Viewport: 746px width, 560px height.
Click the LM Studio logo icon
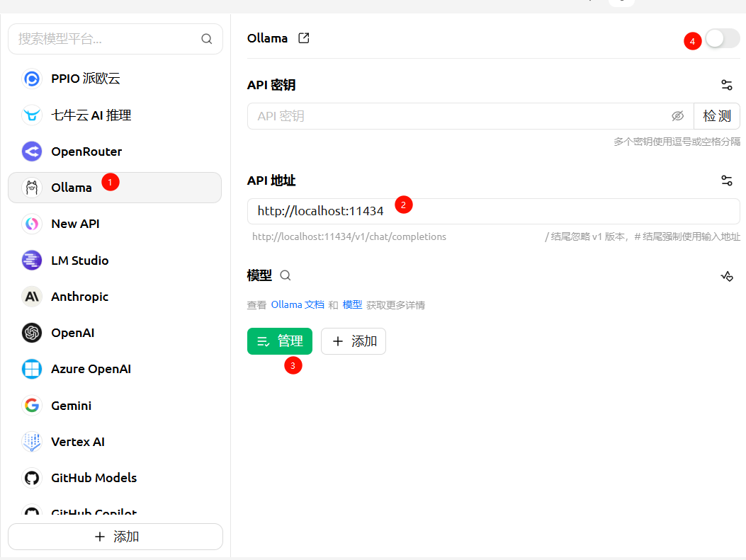tap(32, 261)
